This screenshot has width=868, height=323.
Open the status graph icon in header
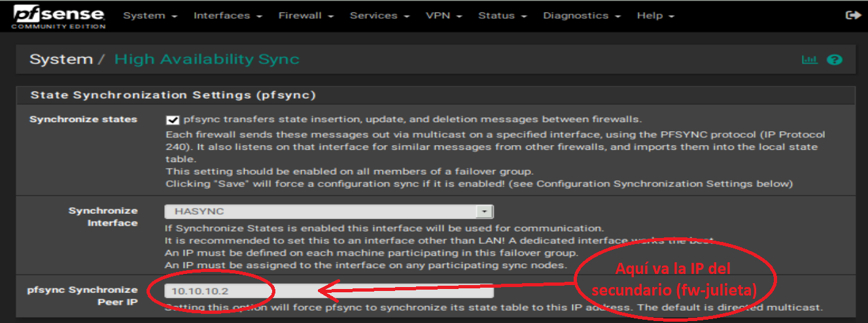810,59
